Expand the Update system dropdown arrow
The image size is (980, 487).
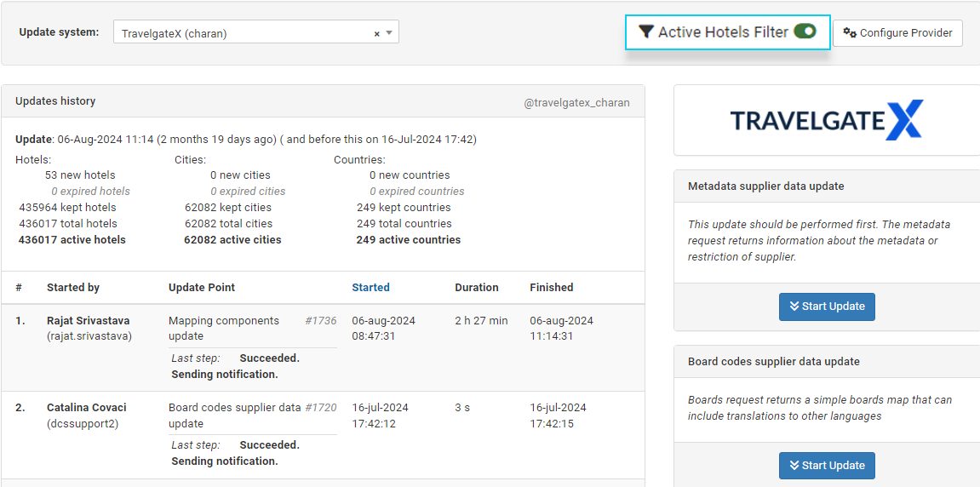coord(389,33)
